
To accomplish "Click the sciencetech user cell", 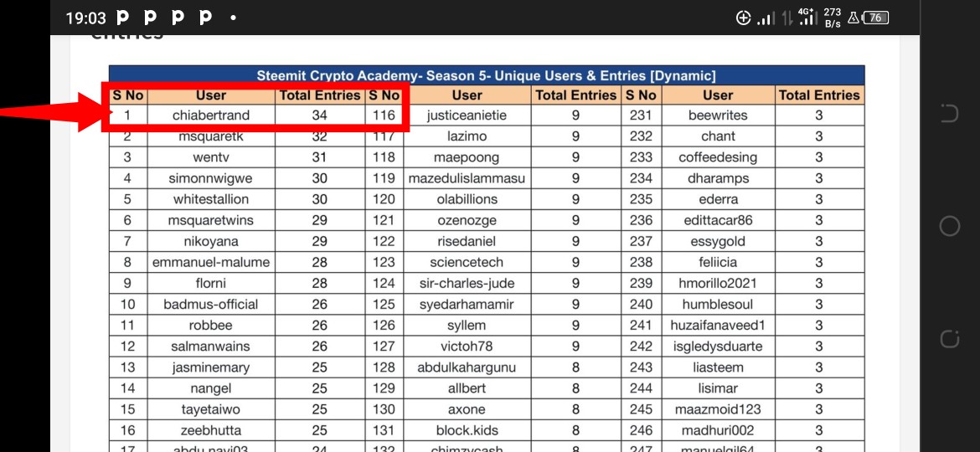I will click(x=467, y=262).
